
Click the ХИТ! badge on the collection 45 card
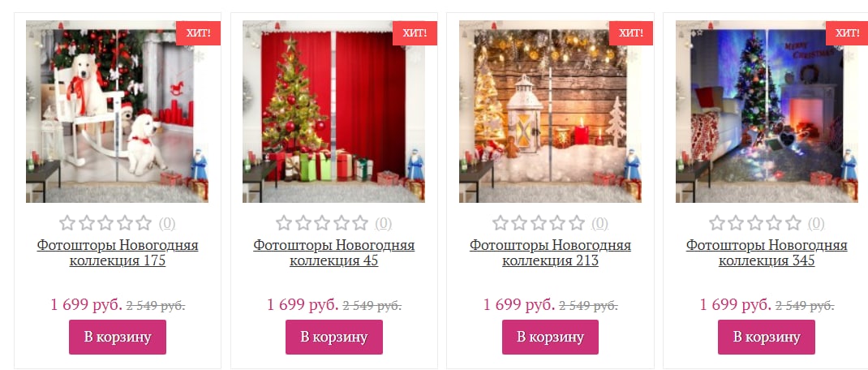tap(415, 33)
